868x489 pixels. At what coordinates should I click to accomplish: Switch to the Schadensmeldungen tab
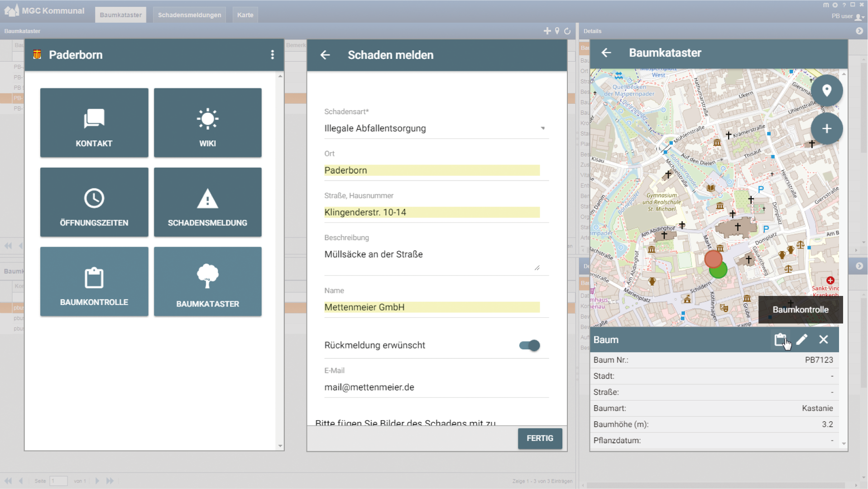click(x=190, y=15)
